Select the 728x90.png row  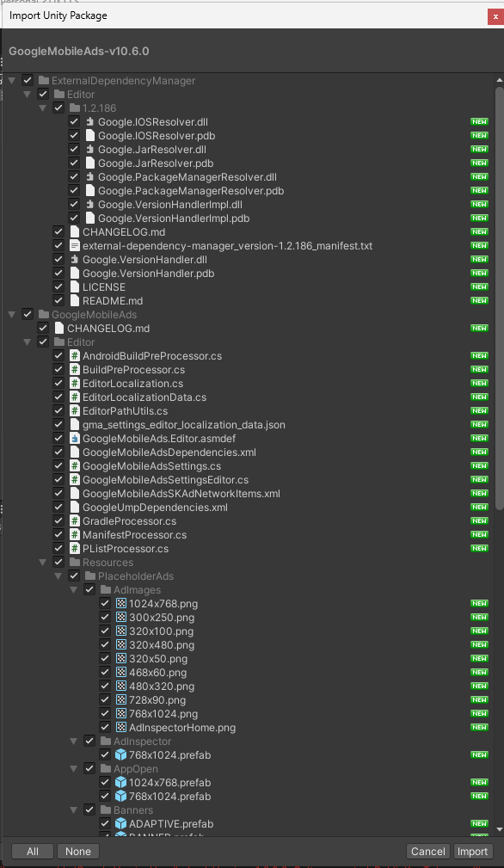249,700
